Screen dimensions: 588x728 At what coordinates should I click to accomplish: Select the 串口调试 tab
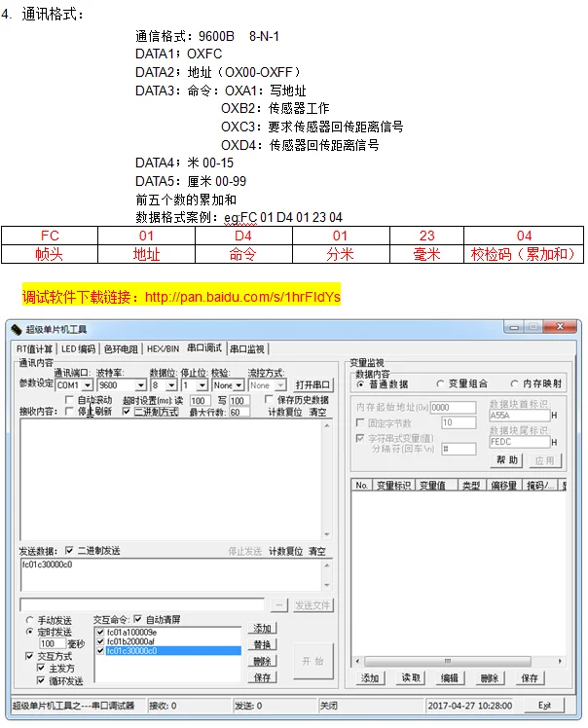(x=204, y=348)
